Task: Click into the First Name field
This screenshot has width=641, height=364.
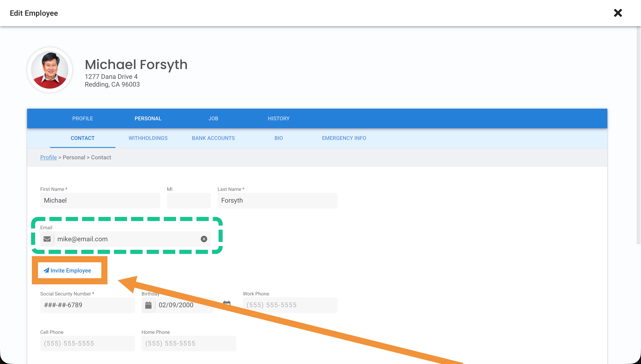Action: (x=100, y=201)
